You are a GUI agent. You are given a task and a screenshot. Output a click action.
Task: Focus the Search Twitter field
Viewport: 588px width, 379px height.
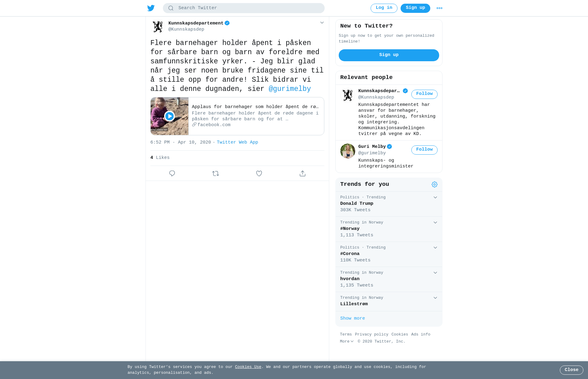[243, 8]
